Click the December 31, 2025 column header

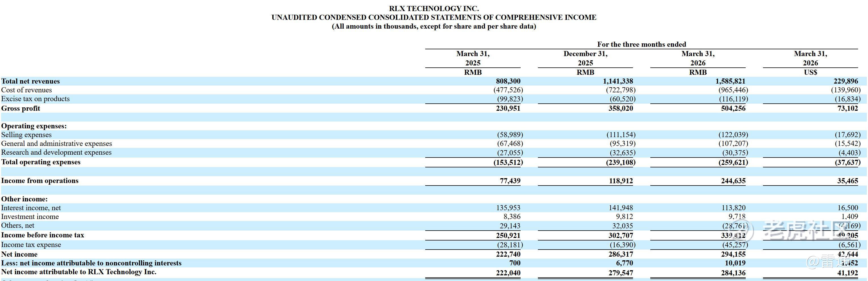[x=585, y=58]
